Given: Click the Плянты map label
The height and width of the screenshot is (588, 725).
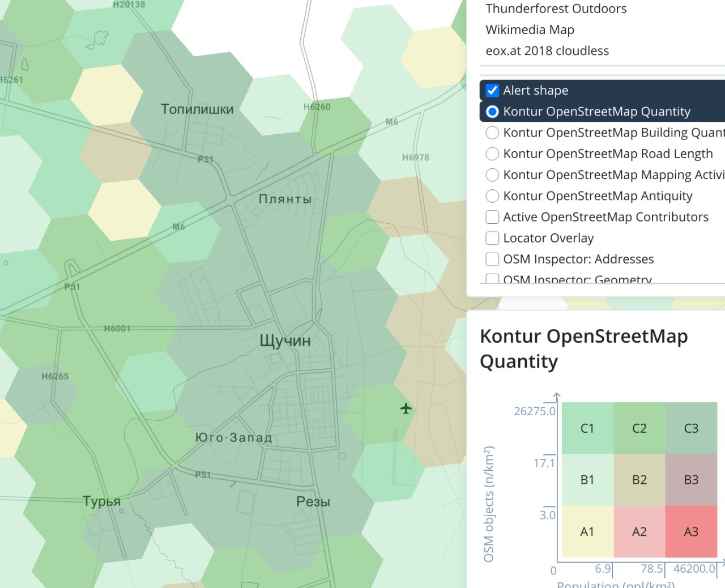Looking at the screenshot, I should pyautogui.click(x=285, y=199).
